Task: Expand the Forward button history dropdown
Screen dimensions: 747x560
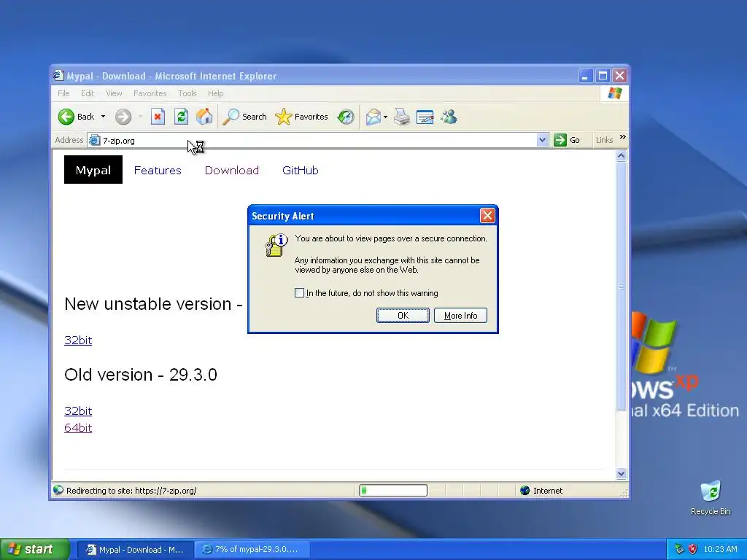Action: point(140,117)
